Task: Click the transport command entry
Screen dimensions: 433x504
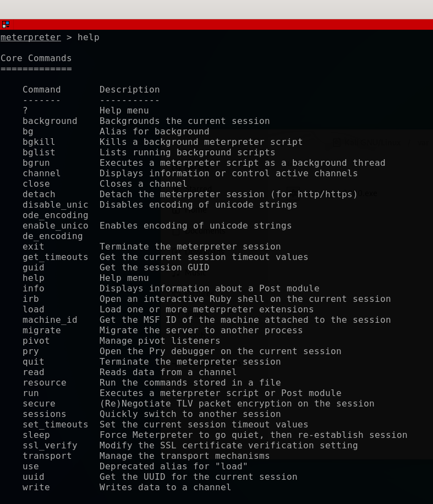Action: [x=47, y=456]
